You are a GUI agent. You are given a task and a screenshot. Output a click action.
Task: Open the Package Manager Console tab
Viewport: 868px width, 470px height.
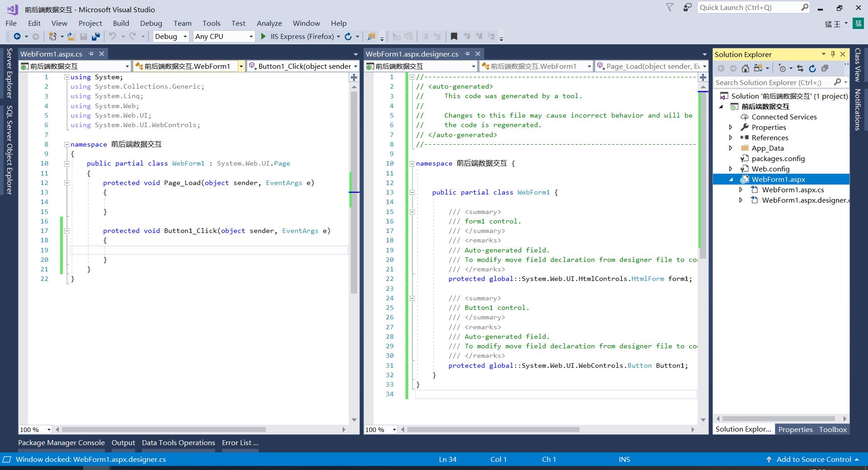click(x=61, y=442)
